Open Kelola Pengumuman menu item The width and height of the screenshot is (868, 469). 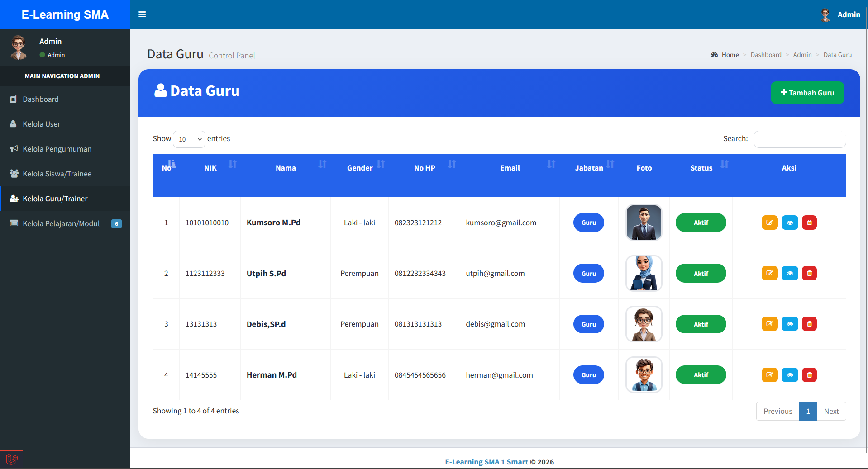[x=65, y=149]
